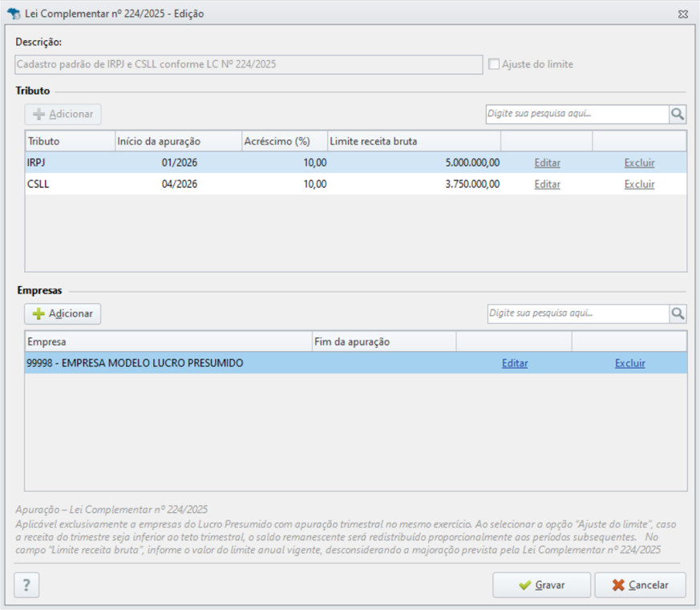Click the green plus Adicionar under Empresas
The image size is (700, 610).
(x=63, y=313)
